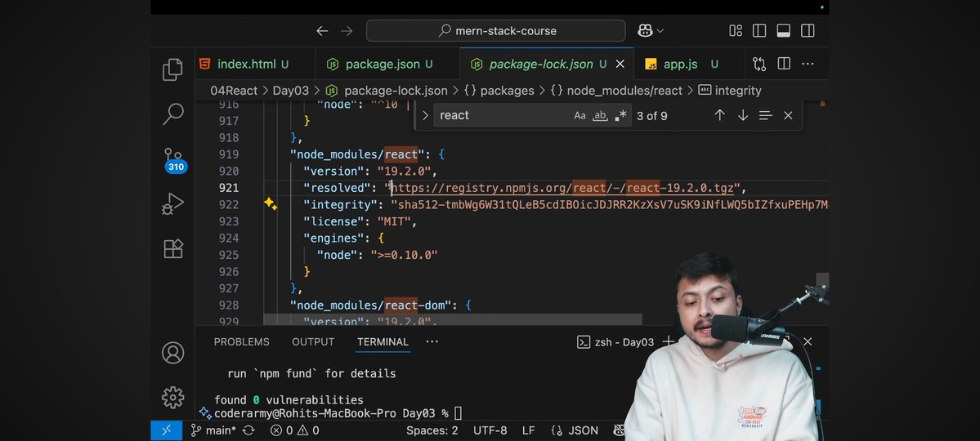Screen dimensions: 980x441
Task: Select the TERMINAL panel tab
Action: (383, 341)
